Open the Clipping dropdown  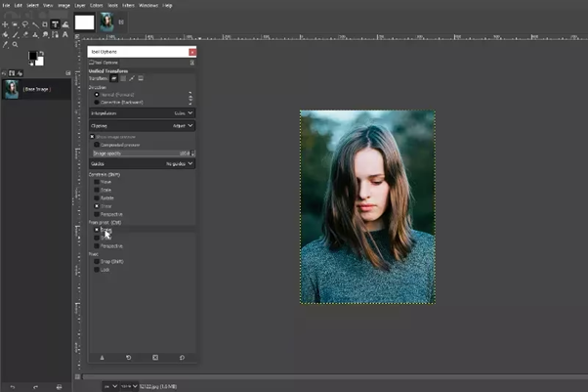pos(143,126)
